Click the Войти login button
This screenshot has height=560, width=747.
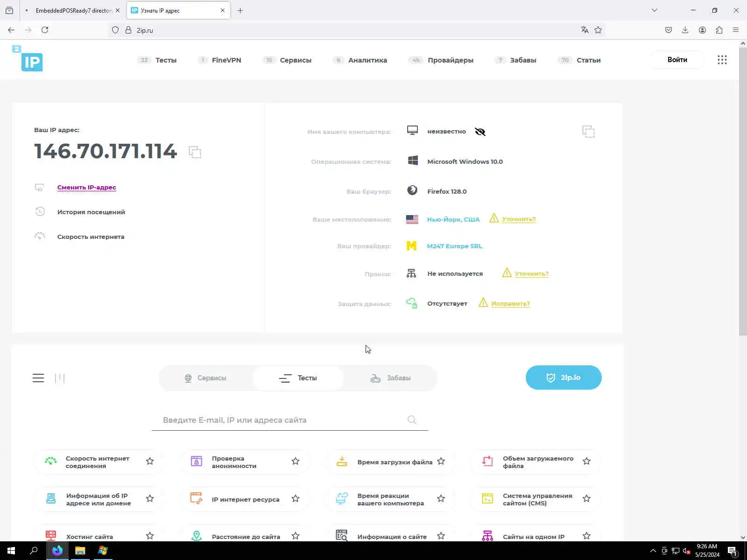click(677, 60)
